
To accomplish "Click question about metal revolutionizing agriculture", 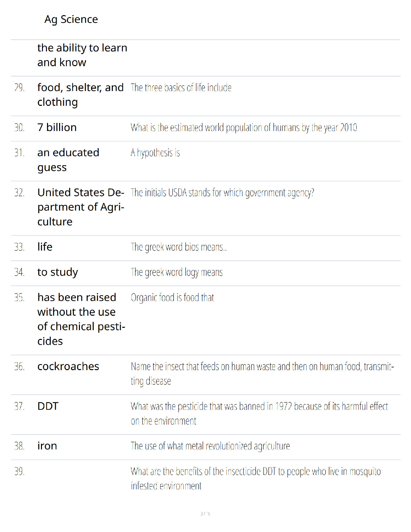I will [210, 446].
